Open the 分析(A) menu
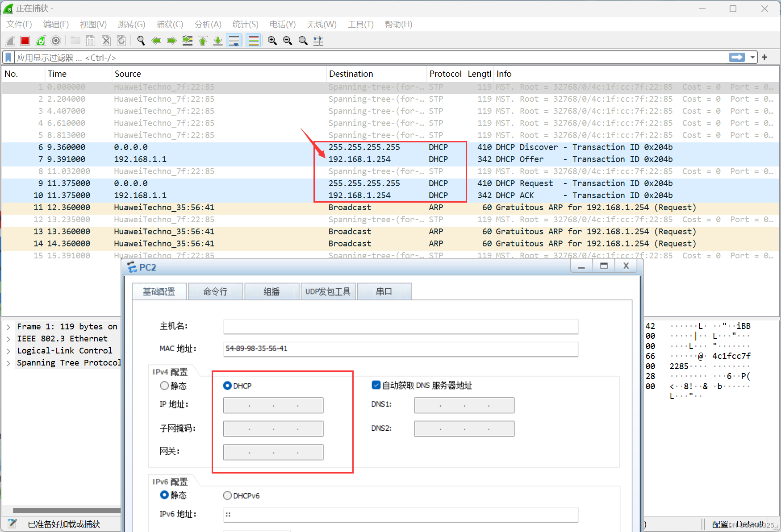The image size is (781, 532). click(x=208, y=25)
